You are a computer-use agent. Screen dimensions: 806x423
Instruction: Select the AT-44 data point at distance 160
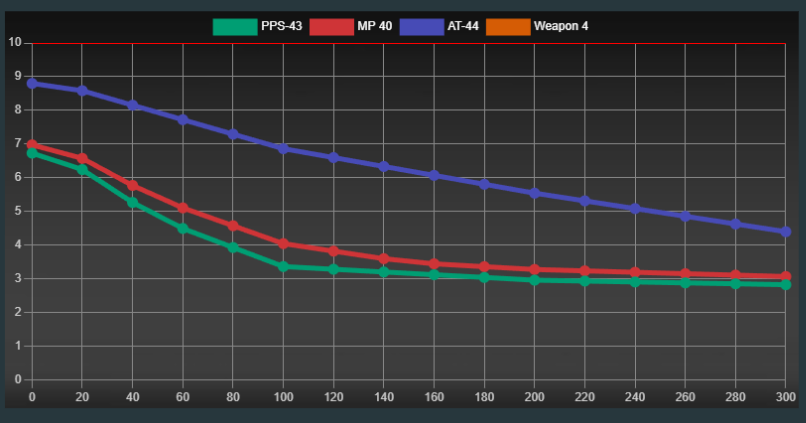click(x=434, y=175)
